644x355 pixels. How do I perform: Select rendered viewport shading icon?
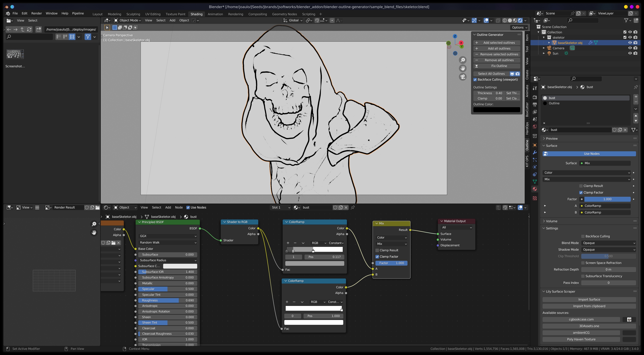(520, 20)
